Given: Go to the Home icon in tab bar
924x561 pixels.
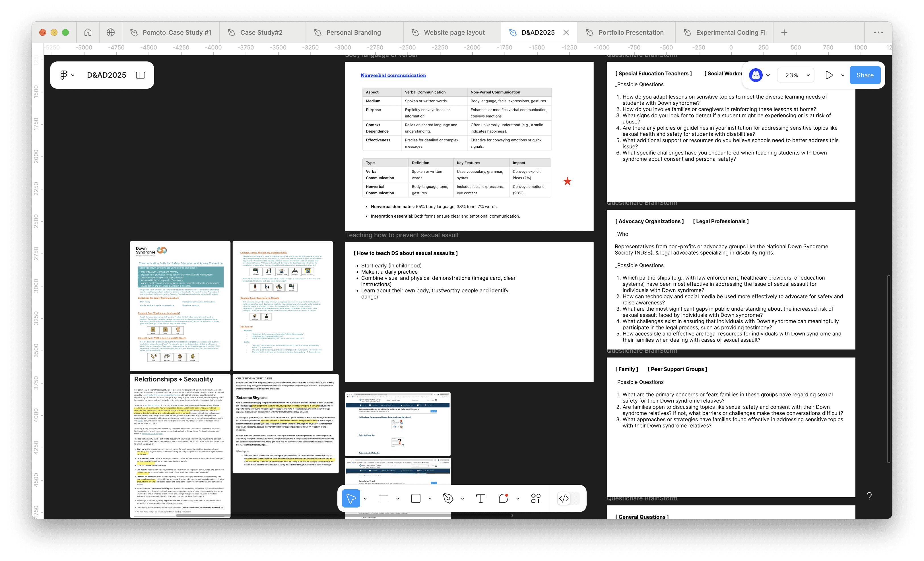Looking at the screenshot, I should click(x=88, y=33).
